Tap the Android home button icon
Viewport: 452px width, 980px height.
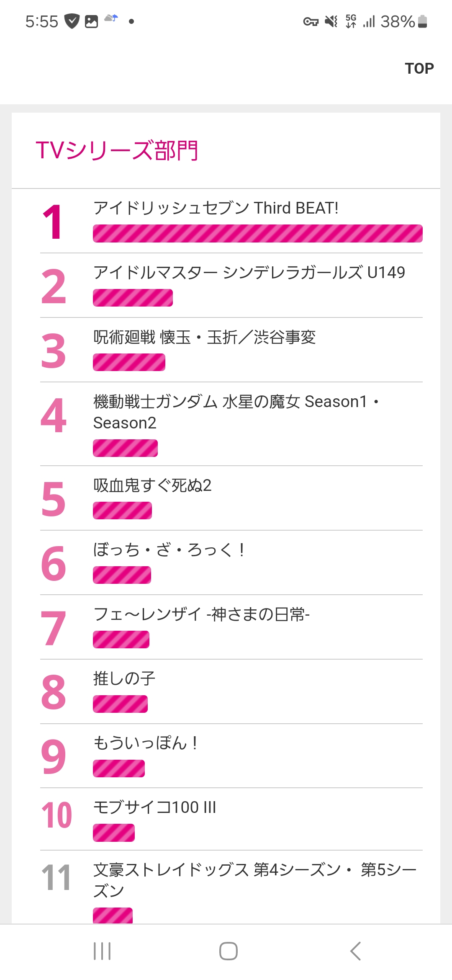pyautogui.click(x=229, y=951)
